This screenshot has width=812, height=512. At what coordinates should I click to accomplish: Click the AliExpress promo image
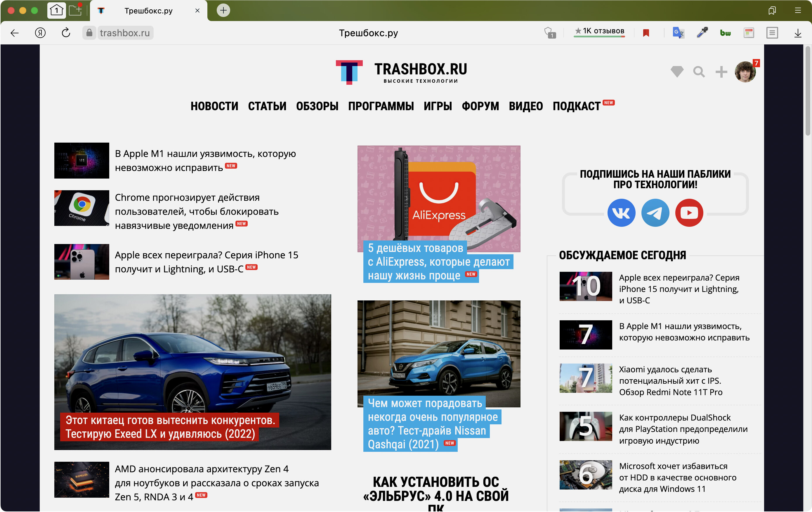tap(439, 199)
